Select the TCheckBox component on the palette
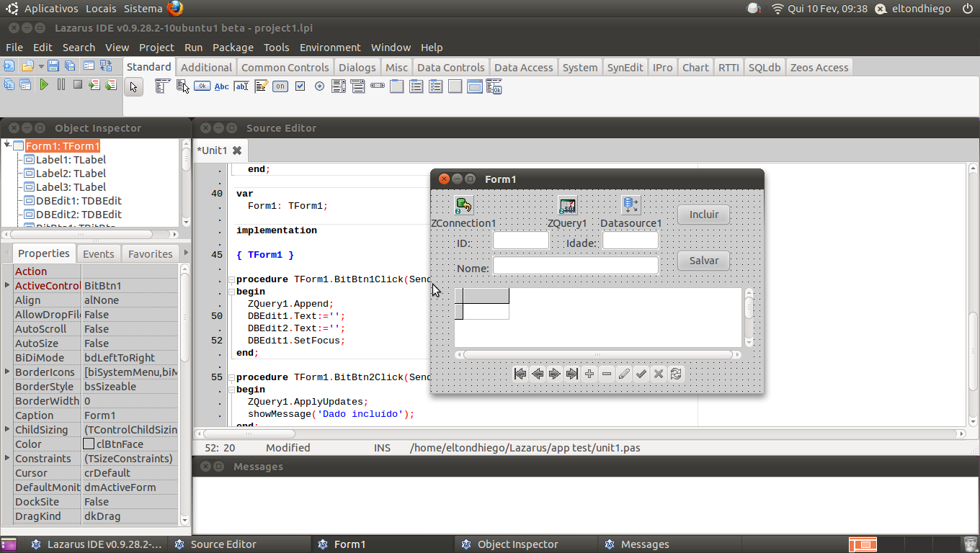Viewport: 980px width, 553px height. (x=300, y=86)
